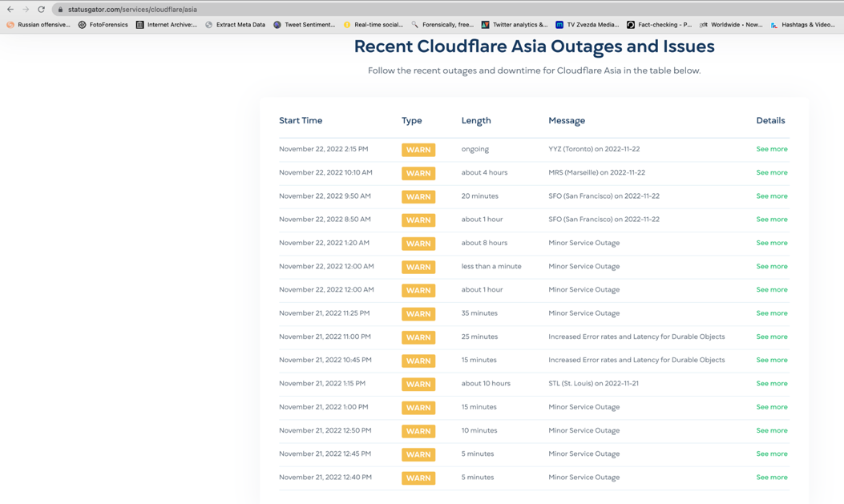
Task: Focus the statusgator.com address bar URL
Action: 132,10
